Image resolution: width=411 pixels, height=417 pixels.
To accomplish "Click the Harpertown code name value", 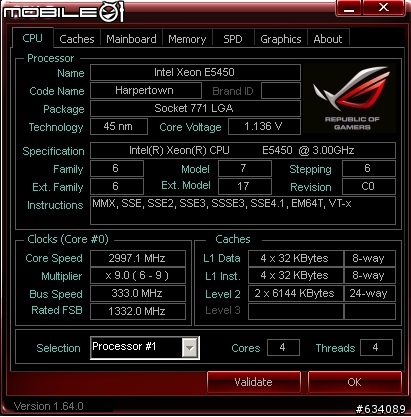I will pyautogui.click(x=146, y=90).
